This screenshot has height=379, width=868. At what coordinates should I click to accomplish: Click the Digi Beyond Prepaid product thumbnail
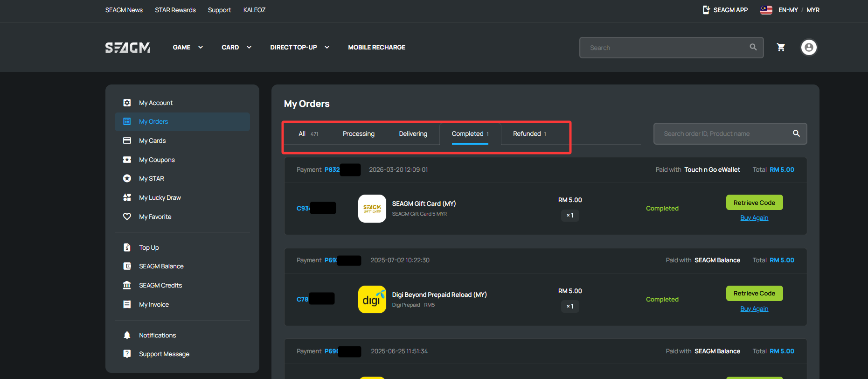(x=372, y=300)
